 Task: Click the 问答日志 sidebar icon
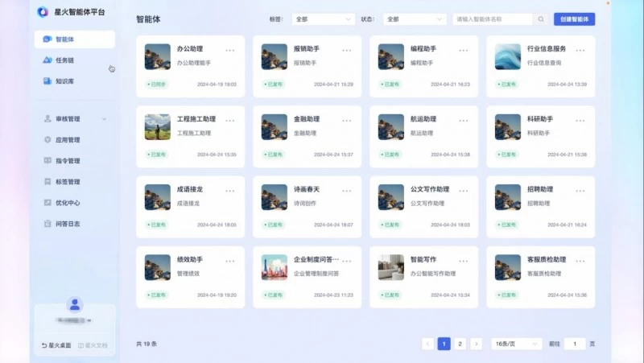[x=48, y=224]
